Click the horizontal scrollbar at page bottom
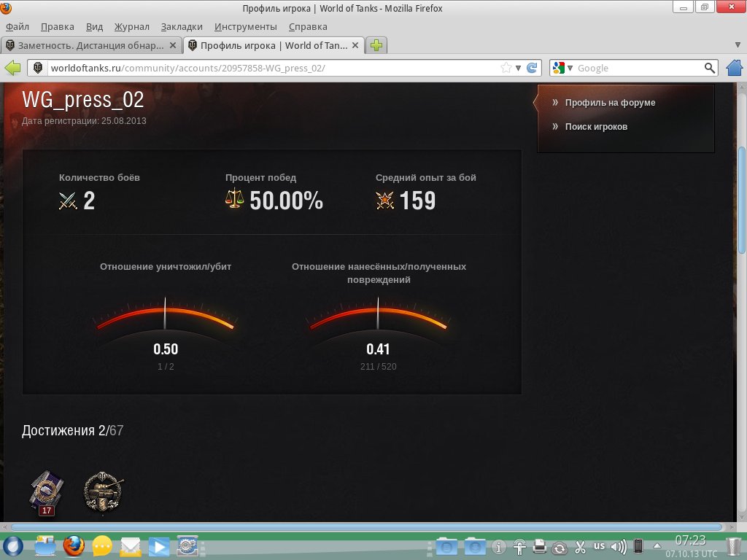The width and height of the screenshot is (747, 560). [365, 526]
